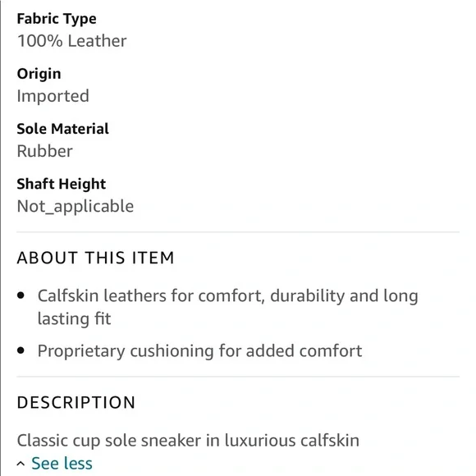Collapse details with the See less chevron
The width and height of the screenshot is (476, 476).
tap(21, 464)
